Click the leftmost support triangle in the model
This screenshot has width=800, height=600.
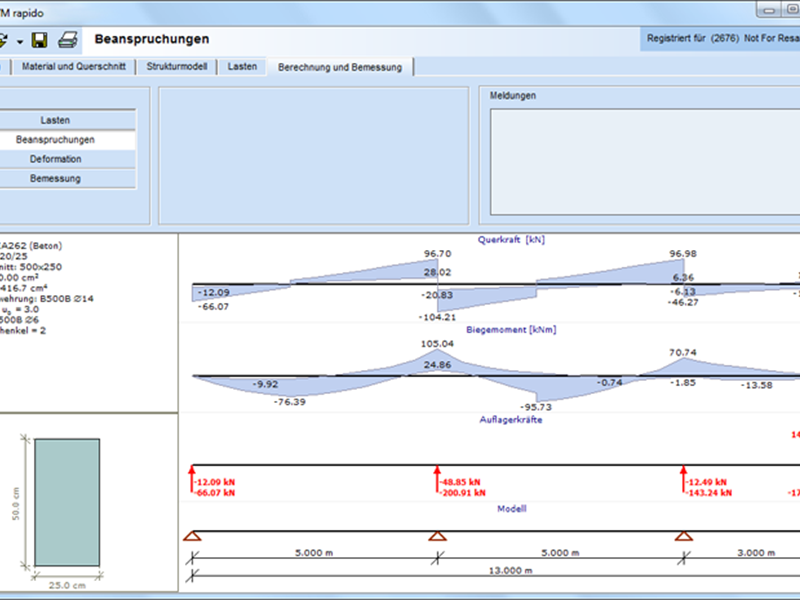[192, 536]
